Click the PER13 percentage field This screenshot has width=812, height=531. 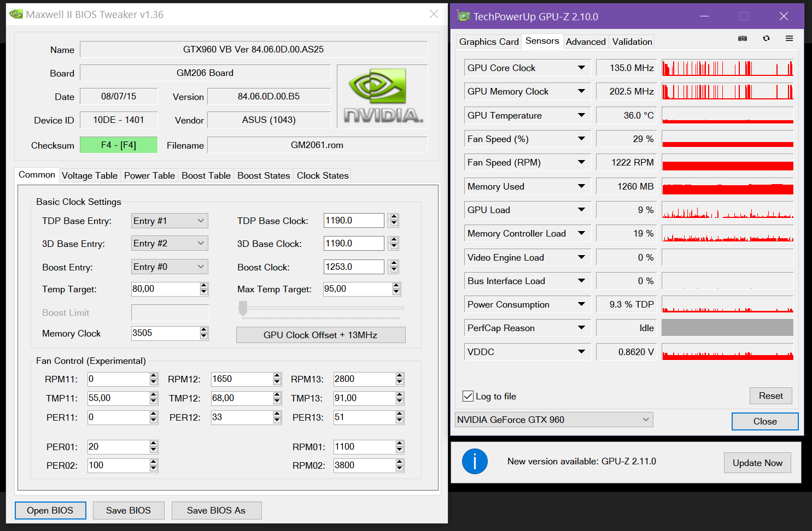(364, 417)
